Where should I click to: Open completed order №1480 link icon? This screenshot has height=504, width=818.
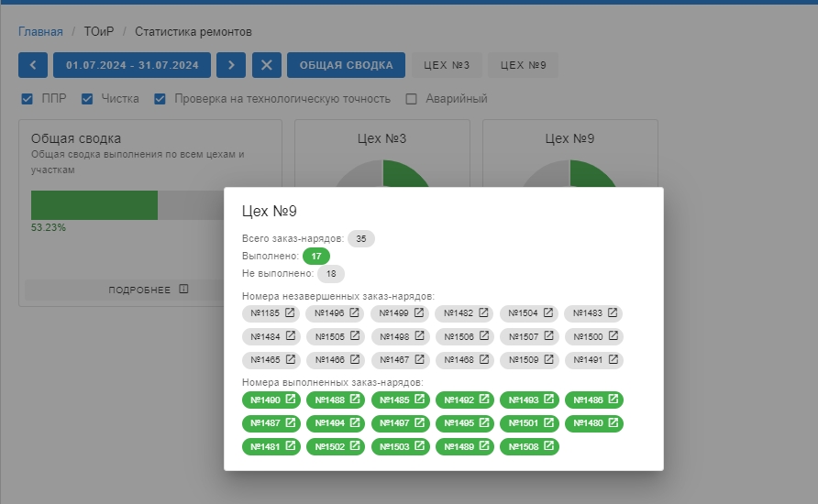tap(613, 423)
